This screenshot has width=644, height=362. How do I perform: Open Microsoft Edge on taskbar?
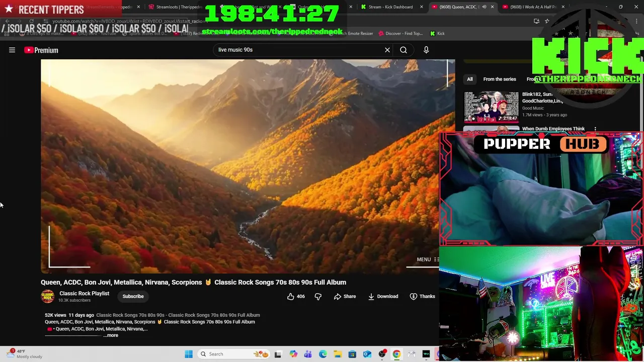[x=323, y=354]
